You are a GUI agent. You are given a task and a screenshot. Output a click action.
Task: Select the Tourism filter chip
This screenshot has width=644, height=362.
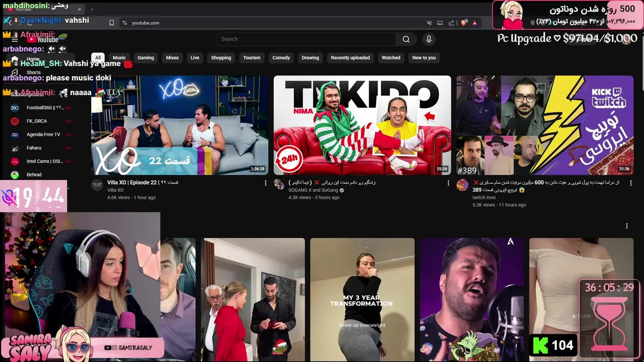252,58
